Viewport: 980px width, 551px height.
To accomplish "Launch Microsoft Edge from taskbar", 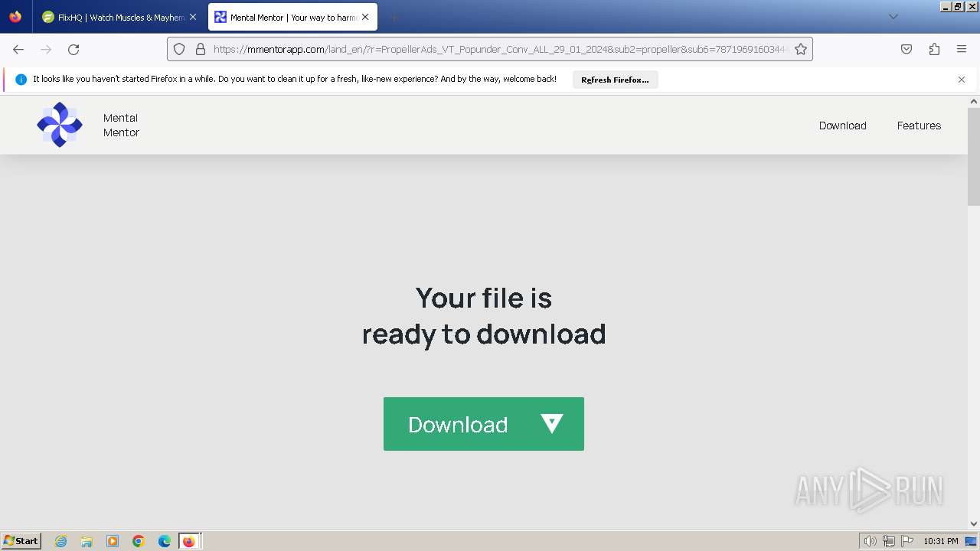I will pos(164,541).
